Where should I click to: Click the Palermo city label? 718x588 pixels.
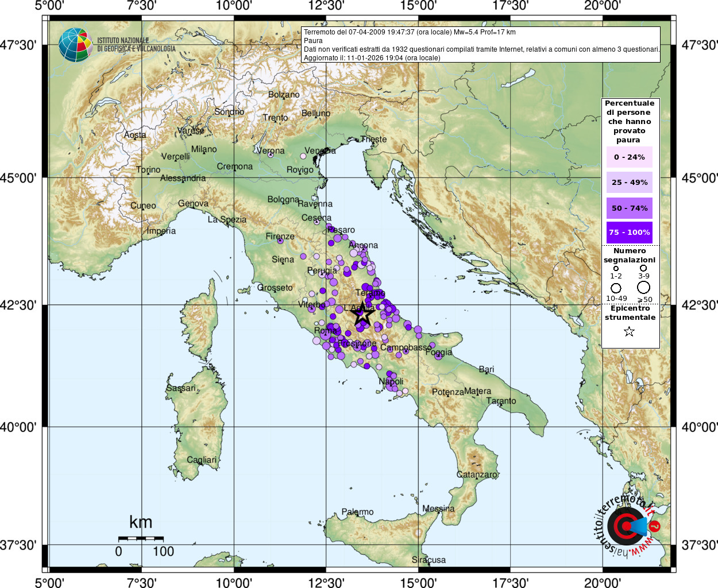pos(357,512)
